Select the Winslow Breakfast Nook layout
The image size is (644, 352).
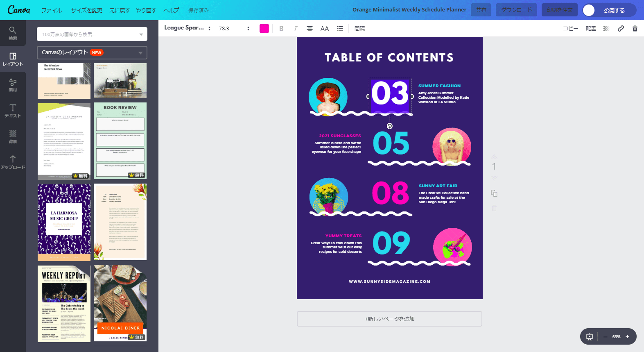click(x=64, y=81)
